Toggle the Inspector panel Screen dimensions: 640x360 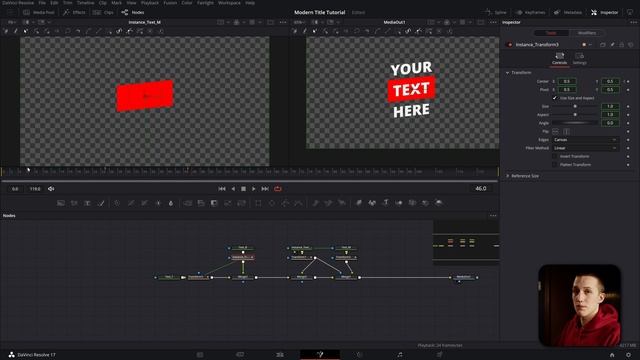pos(604,13)
